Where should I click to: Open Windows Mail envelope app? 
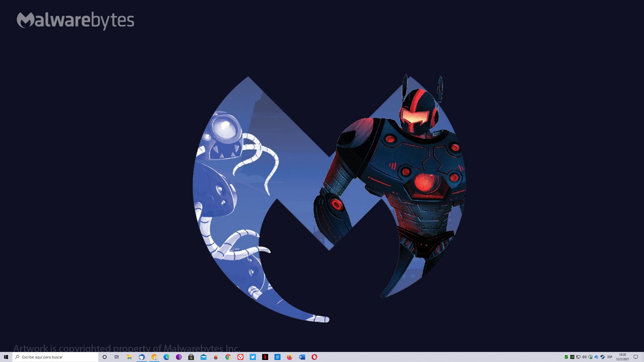pyautogui.click(x=203, y=357)
